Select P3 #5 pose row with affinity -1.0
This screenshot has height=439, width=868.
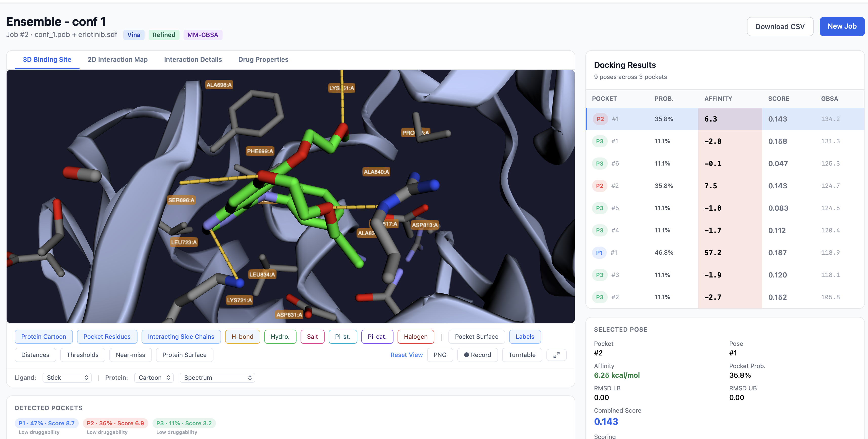point(725,208)
